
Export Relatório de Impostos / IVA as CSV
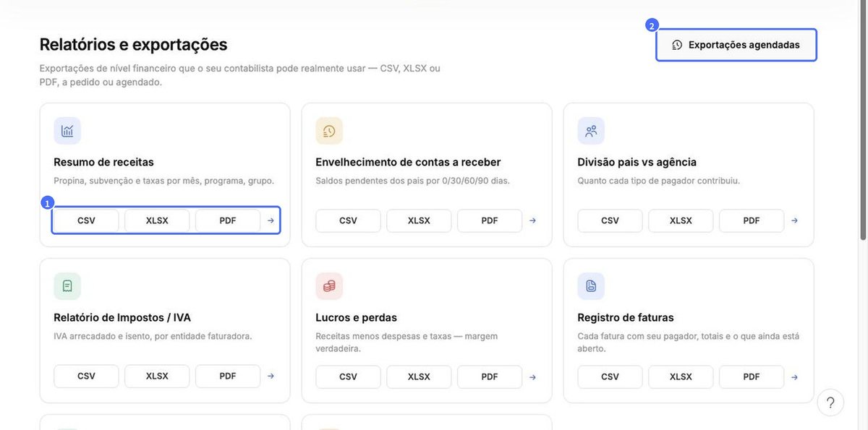click(86, 376)
